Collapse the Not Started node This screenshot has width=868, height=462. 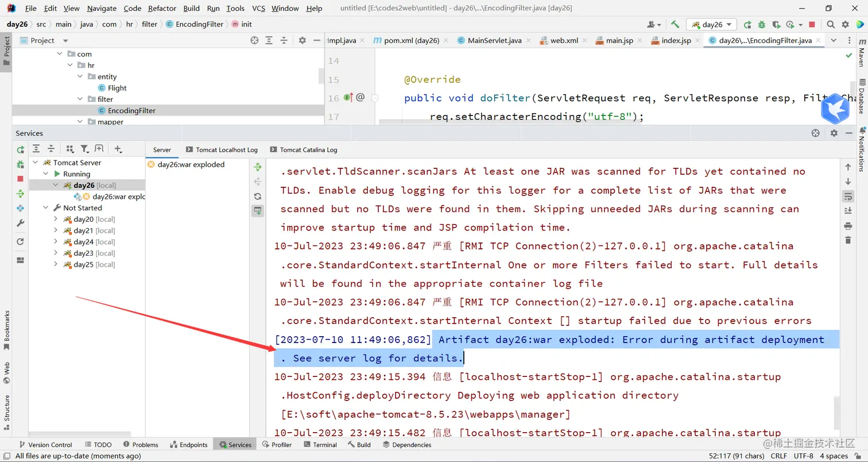point(46,208)
